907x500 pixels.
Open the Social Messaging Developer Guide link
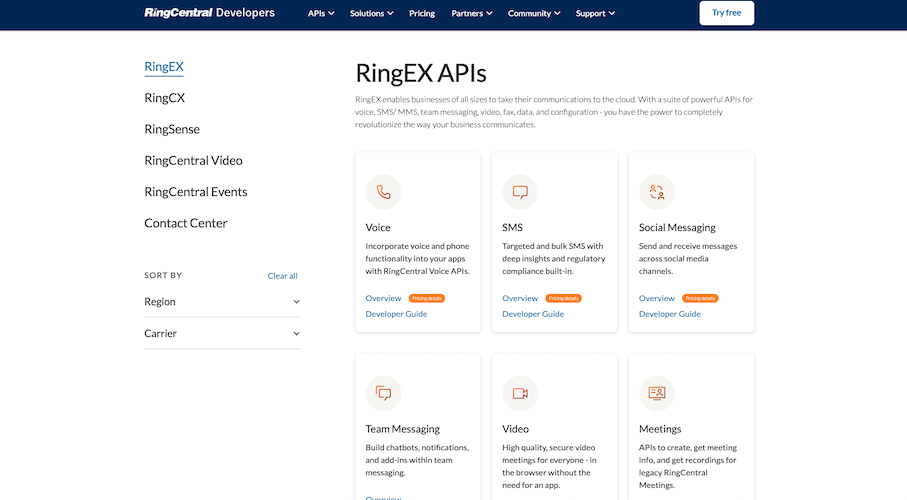pyautogui.click(x=669, y=314)
